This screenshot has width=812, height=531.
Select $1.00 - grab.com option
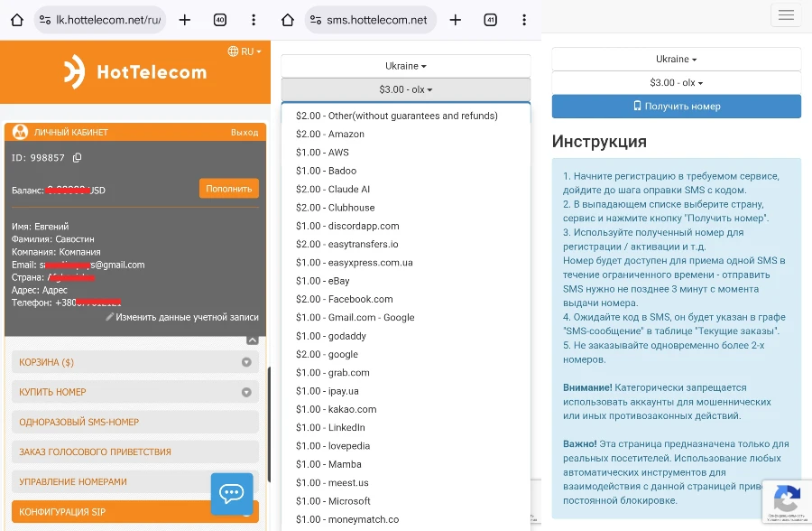(406, 373)
